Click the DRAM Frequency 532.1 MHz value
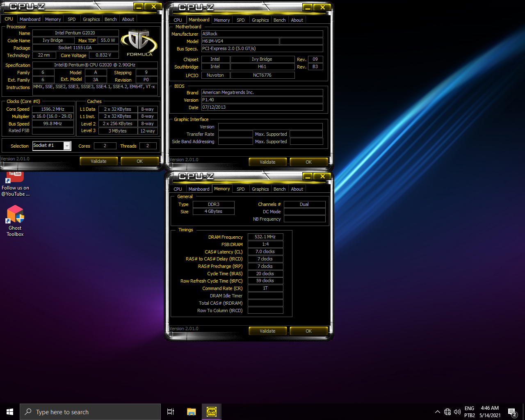525x420 pixels. click(x=265, y=237)
